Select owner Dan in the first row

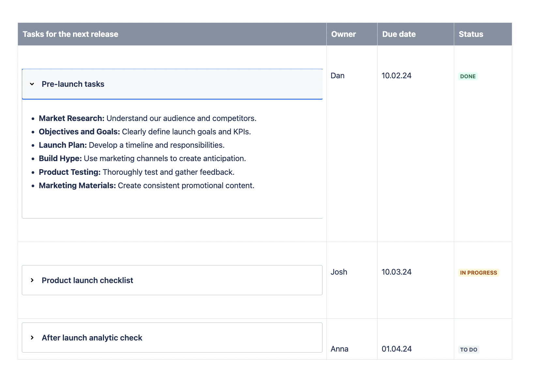pos(337,75)
